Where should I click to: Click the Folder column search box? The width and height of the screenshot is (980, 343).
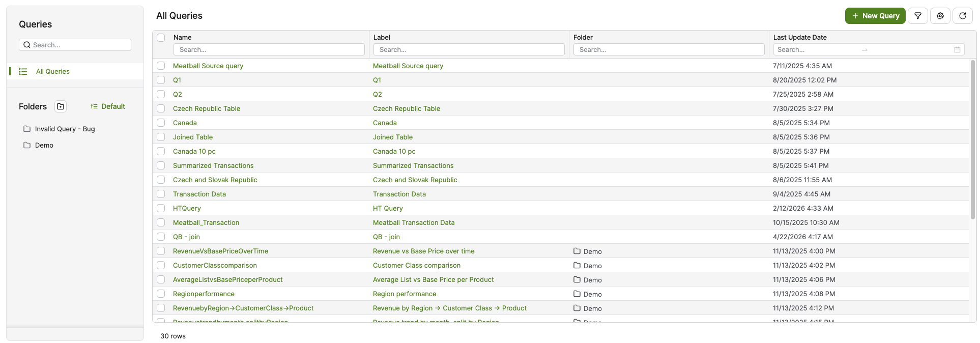[669, 49]
